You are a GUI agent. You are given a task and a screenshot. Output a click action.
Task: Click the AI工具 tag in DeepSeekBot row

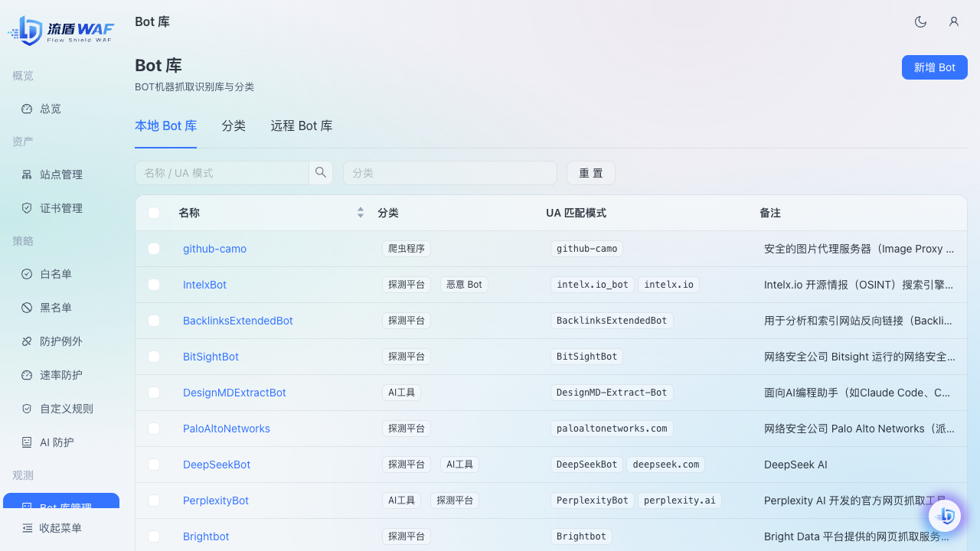click(459, 465)
